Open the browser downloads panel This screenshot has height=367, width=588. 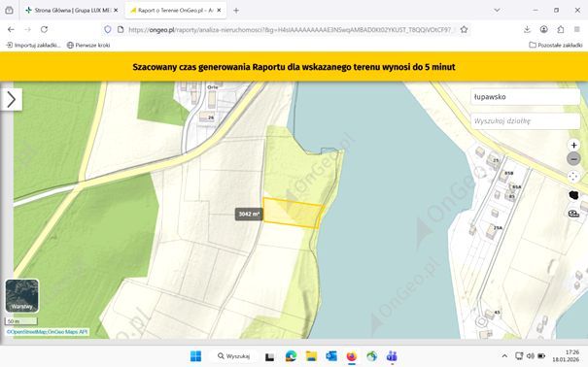[527, 29]
